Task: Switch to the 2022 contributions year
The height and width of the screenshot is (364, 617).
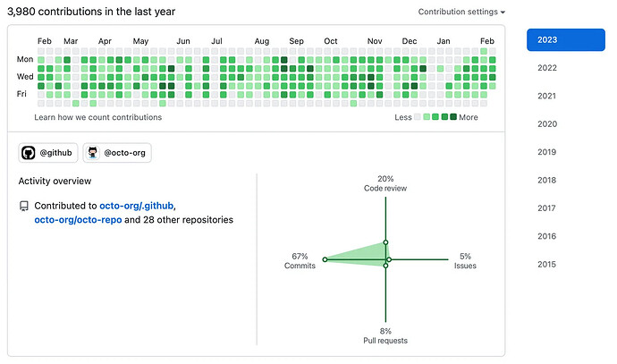Action: [547, 68]
